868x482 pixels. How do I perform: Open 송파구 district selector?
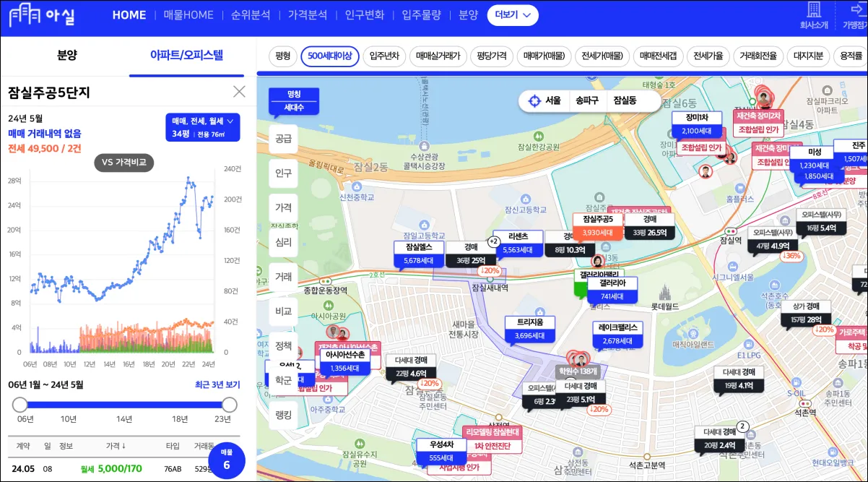(586, 101)
